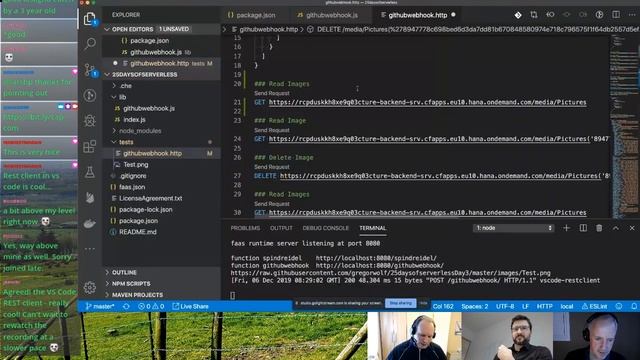
Task: Open the Explorer view in activity bar
Action: pyautogui.click(x=89, y=19)
